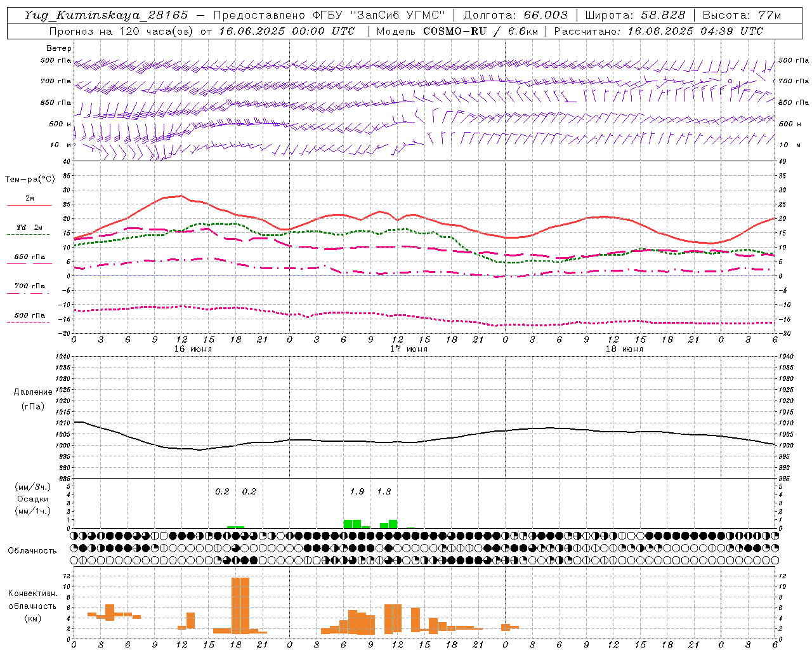Click the dash-dot line sample under 700 гПа legend
This screenshot has width=812, height=650.
29,293
